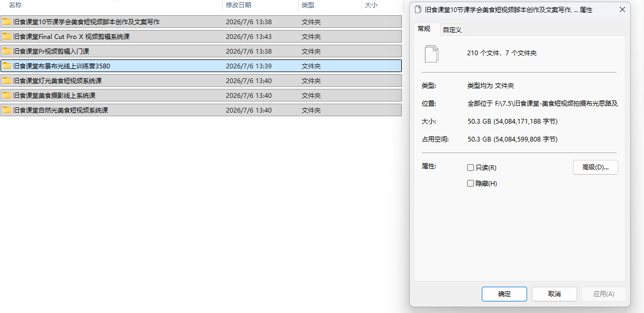The image size is (644, 313).
Task: Click the size value 50.3 GB (54,084,171,188 字节)
Action: click(512, 122)
